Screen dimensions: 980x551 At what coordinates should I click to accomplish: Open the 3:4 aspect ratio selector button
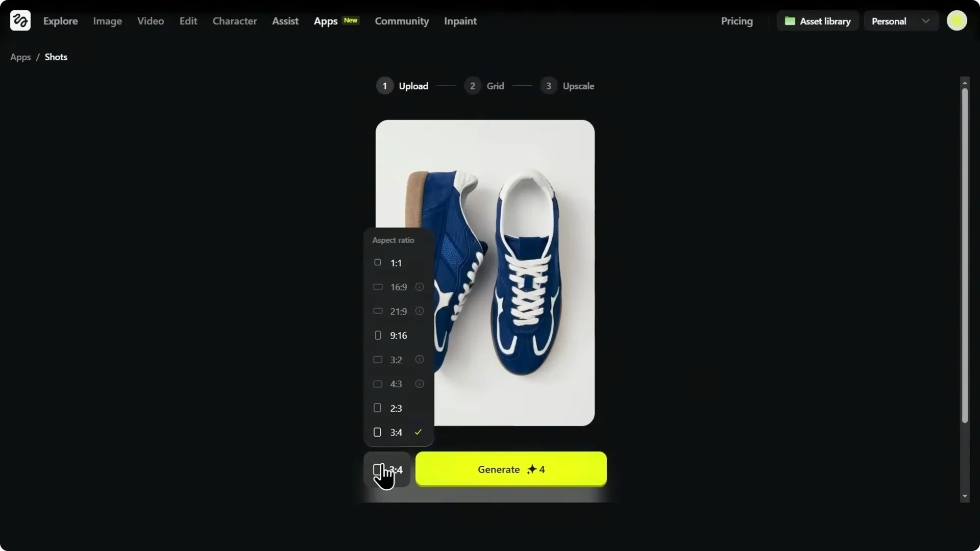click(386, 469)
